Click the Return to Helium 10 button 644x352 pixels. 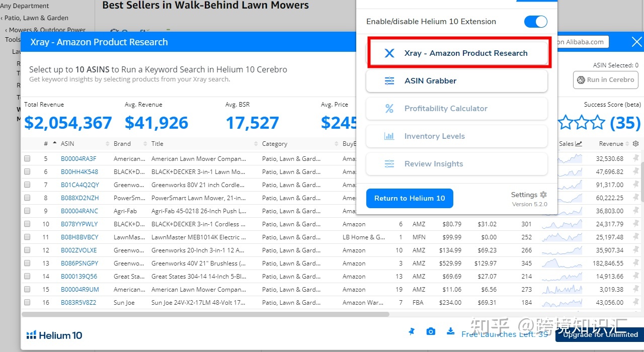[410, 198]
